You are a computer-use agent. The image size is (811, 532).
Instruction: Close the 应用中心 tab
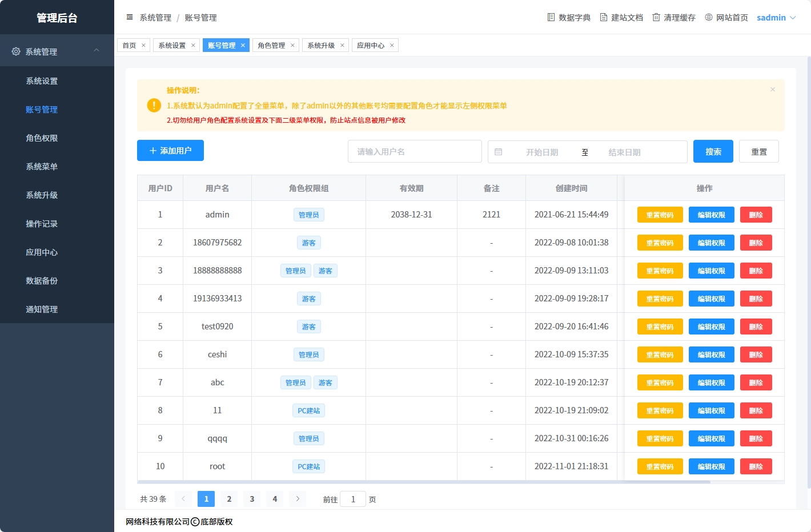click(392, 45)
